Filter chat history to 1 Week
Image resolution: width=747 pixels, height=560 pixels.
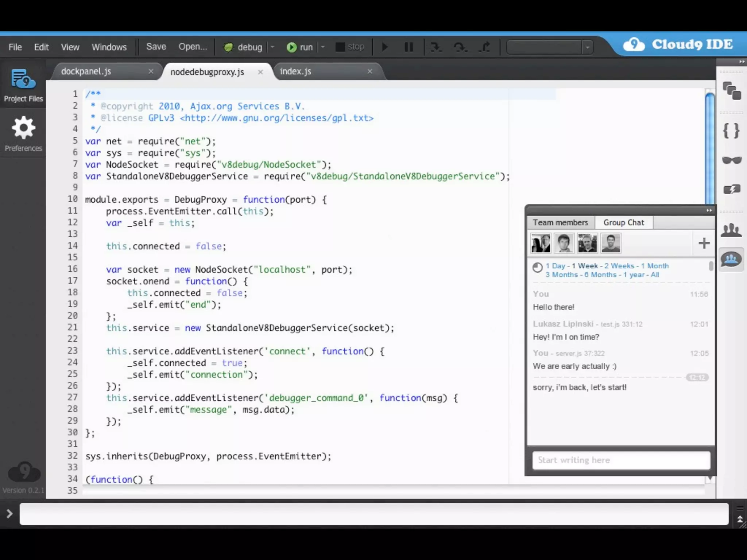[585, 266]
